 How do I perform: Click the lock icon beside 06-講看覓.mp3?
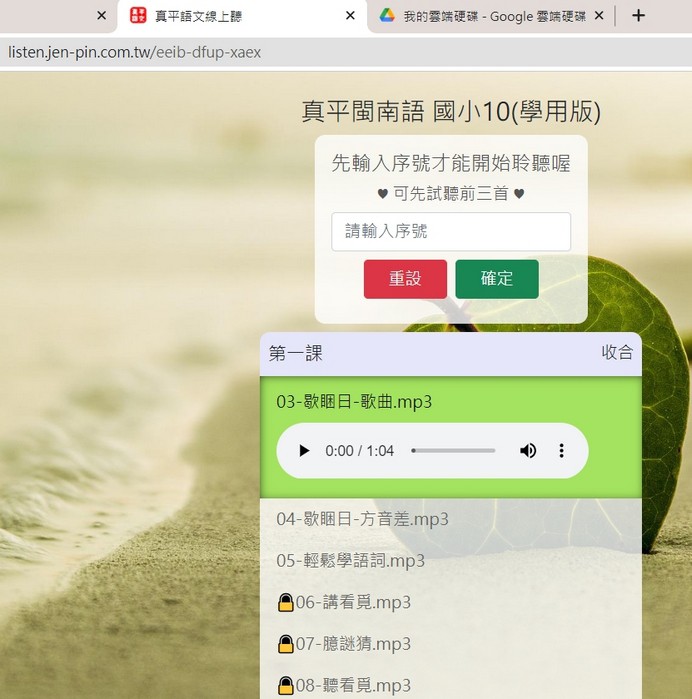point(285,602)
